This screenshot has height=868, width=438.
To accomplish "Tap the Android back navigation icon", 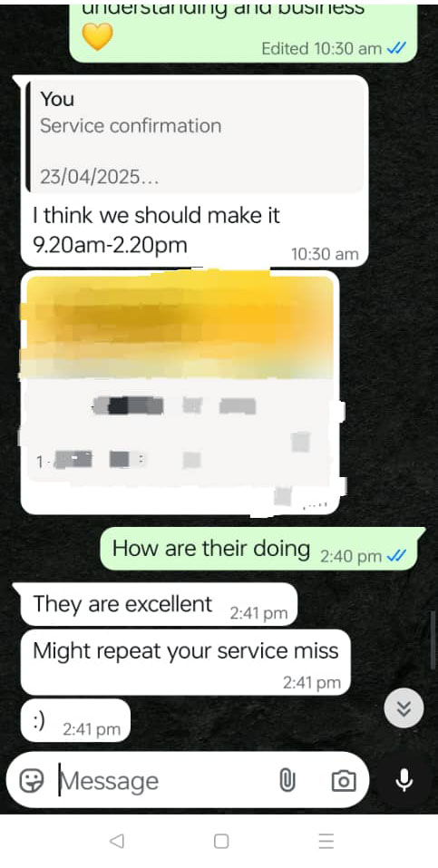I will click(x=116, y=842).
